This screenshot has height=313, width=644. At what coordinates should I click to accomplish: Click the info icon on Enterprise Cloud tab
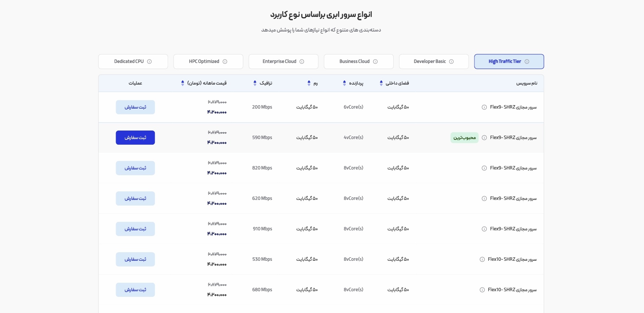302,62
